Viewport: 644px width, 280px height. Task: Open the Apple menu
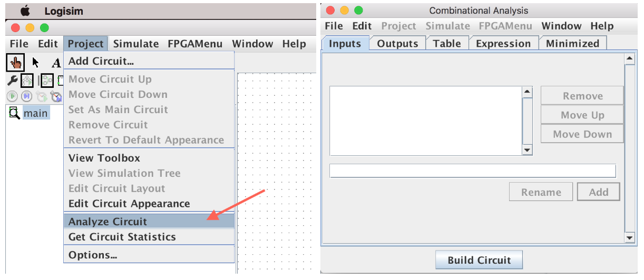(25, 11)
